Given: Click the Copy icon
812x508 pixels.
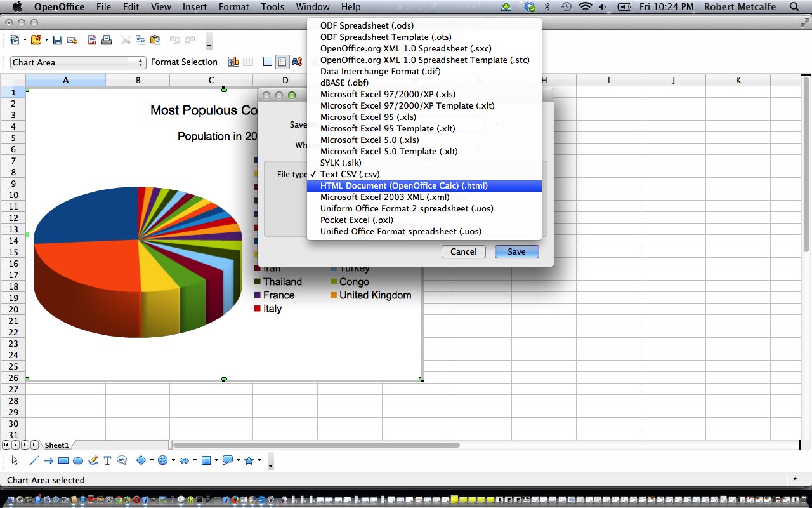Looking at the screenshot, I should (140, 40).
